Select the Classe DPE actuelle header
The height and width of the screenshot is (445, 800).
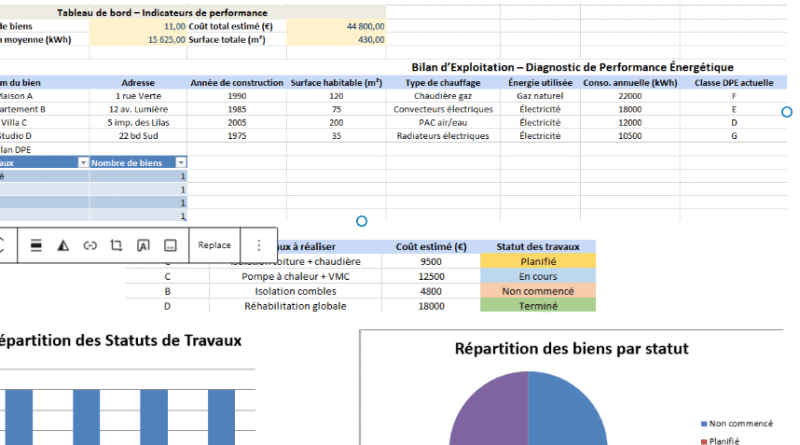click(x=734, y=83)
